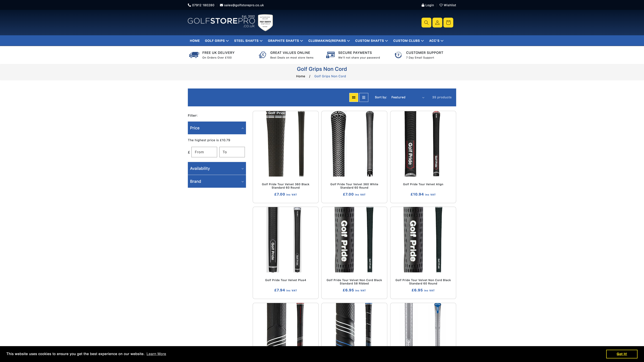
Task: Click the 07912 180280 phone number
Action: click(203, 5)
